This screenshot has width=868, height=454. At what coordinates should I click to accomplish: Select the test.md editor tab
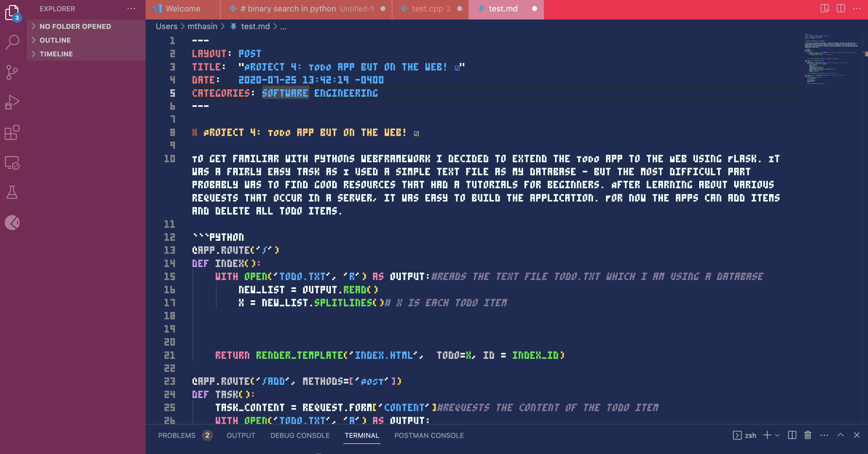(506, 9)
